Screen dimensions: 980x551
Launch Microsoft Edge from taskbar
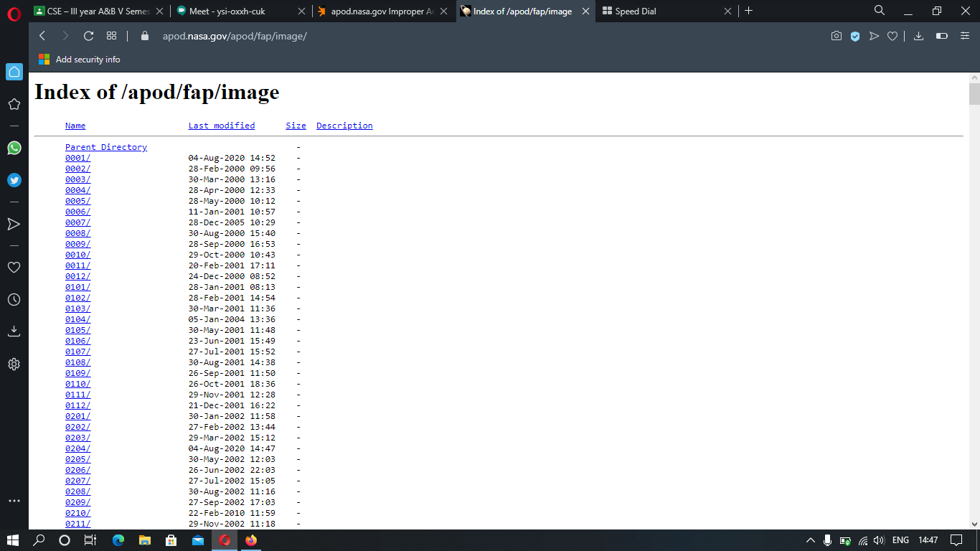point(118,540)
